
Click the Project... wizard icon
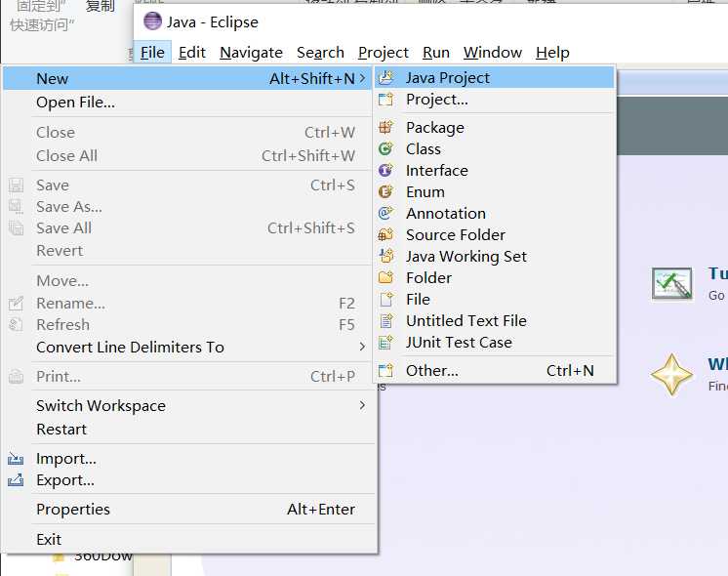[x=385, y=100]
